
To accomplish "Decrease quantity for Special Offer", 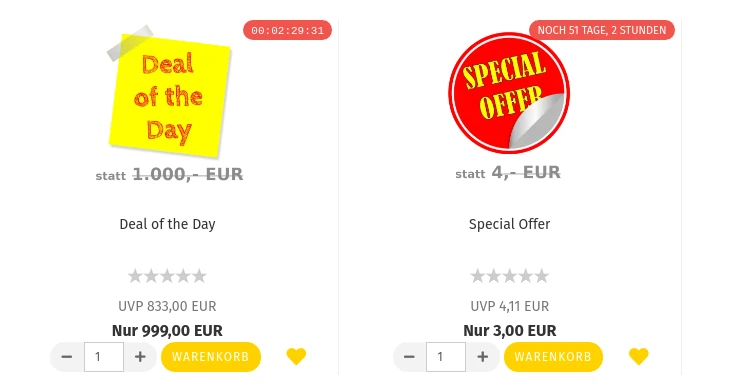I will [409, 357].
